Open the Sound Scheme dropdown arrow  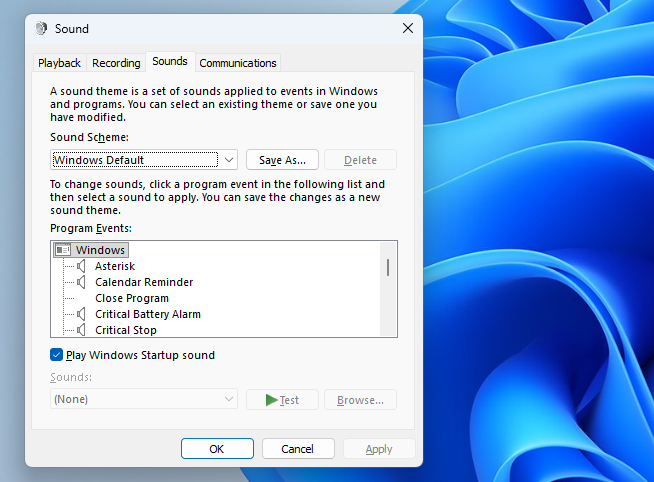229,160
